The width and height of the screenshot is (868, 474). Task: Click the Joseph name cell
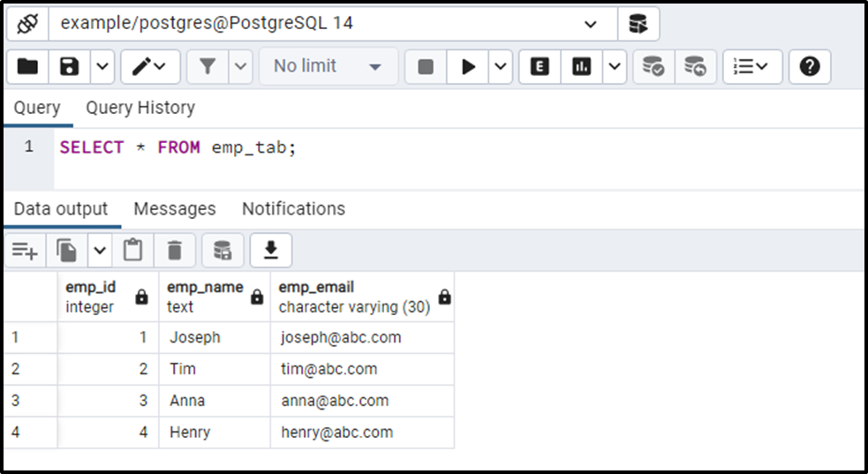pos(215,338)
